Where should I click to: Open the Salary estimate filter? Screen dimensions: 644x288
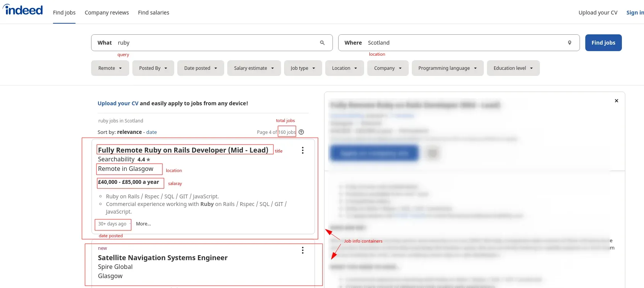coord(254,68)
